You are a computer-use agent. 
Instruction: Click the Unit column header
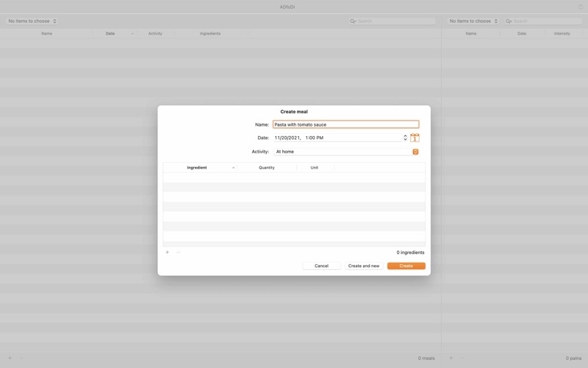[315, 168]
